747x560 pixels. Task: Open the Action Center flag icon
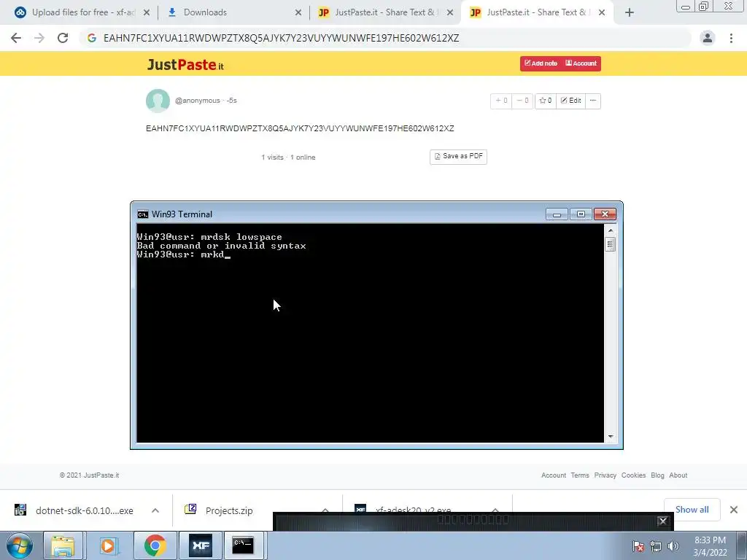point(638,546)
